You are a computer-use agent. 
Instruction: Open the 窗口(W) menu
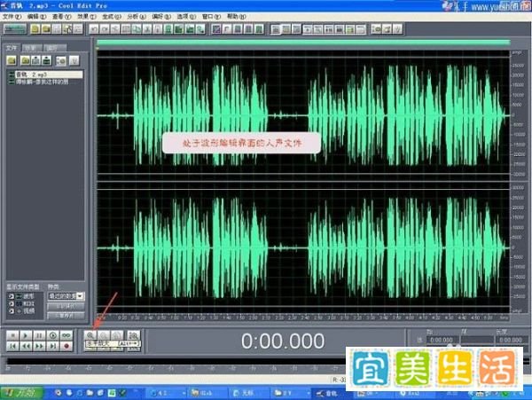211,16
